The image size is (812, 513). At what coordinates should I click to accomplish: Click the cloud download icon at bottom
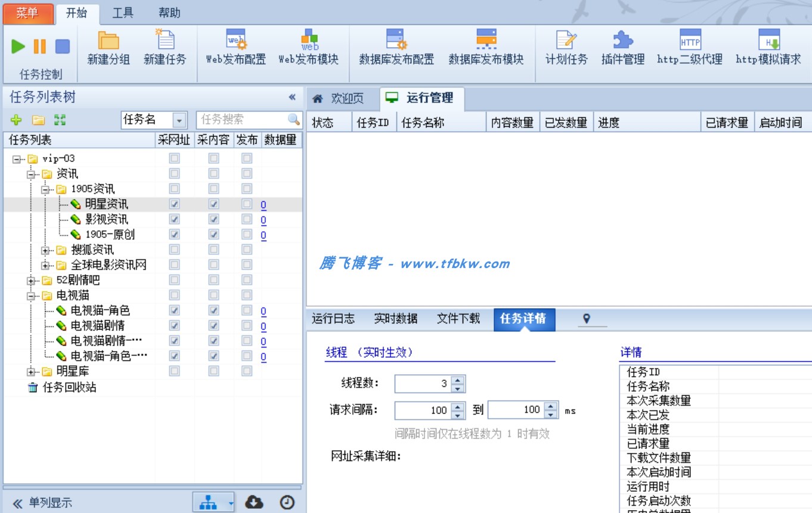coord(255,502)
